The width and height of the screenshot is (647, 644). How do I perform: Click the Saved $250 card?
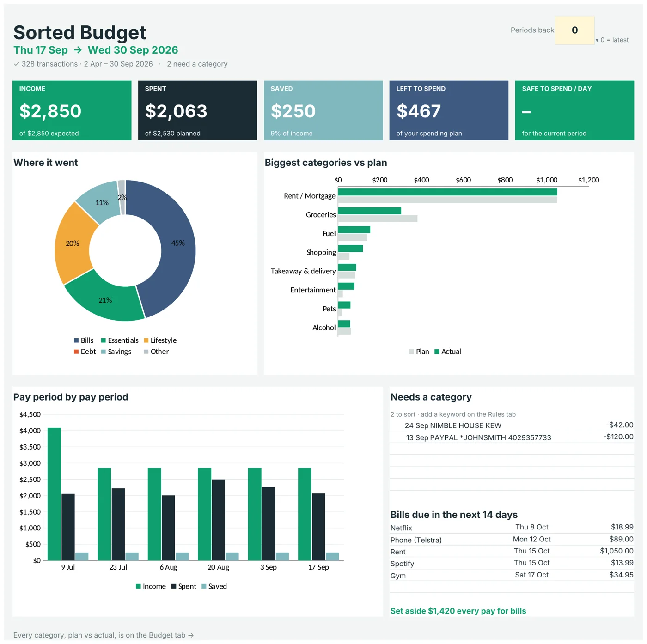pyautogui.click(x=323, y=110)
